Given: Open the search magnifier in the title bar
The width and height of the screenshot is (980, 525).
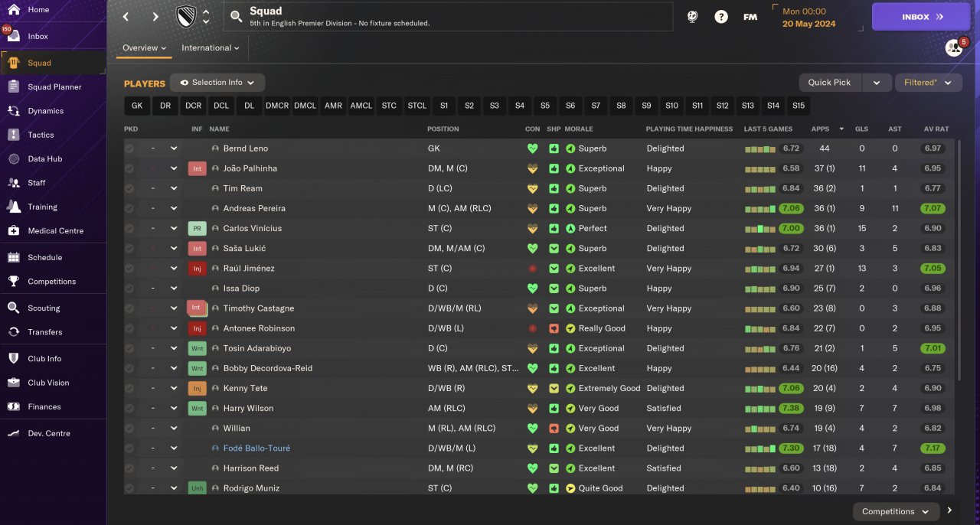Looking at the screenshot, I should [x=237, y=16].
